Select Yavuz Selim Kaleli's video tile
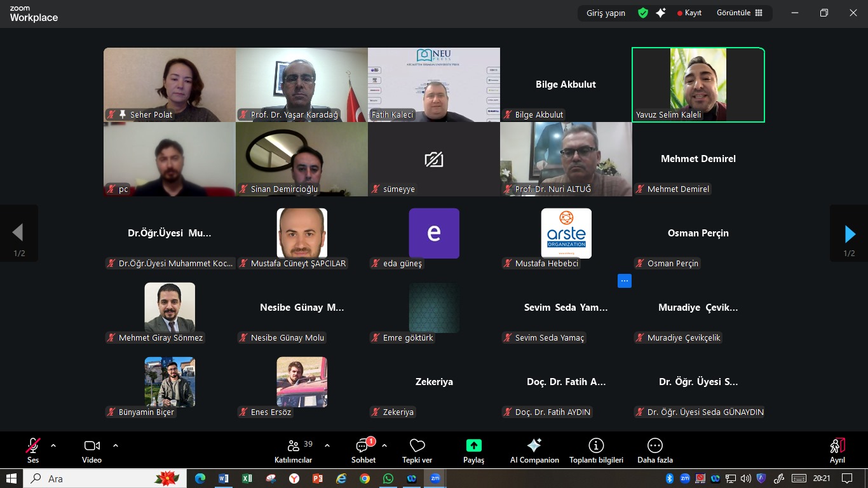 click(x=698, y=85)
